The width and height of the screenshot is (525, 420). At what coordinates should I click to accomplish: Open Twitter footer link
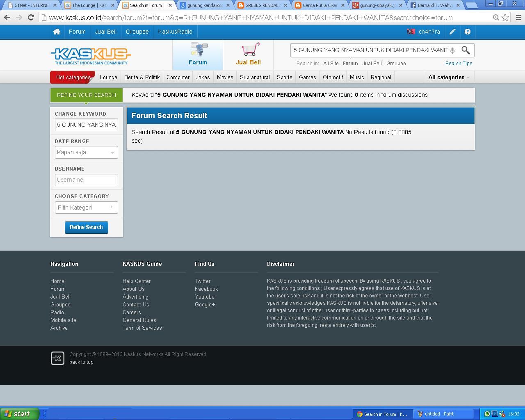pos(203,281)
